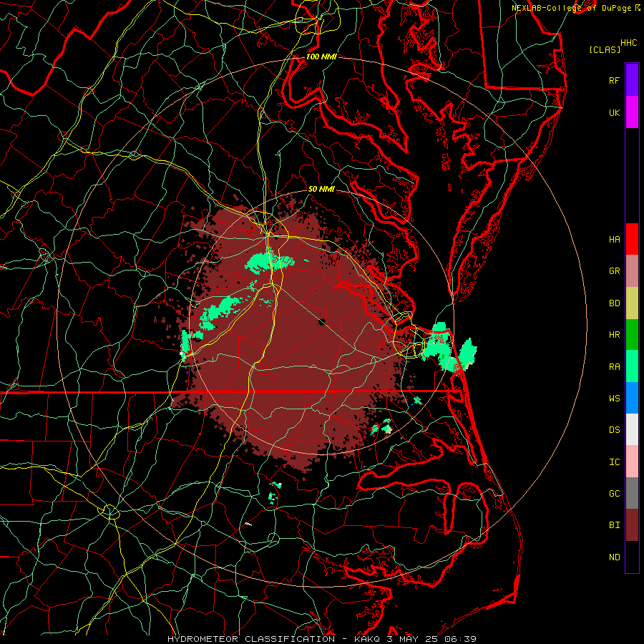
Task: Click the ND legend label
Action: [x=614, y=557]
